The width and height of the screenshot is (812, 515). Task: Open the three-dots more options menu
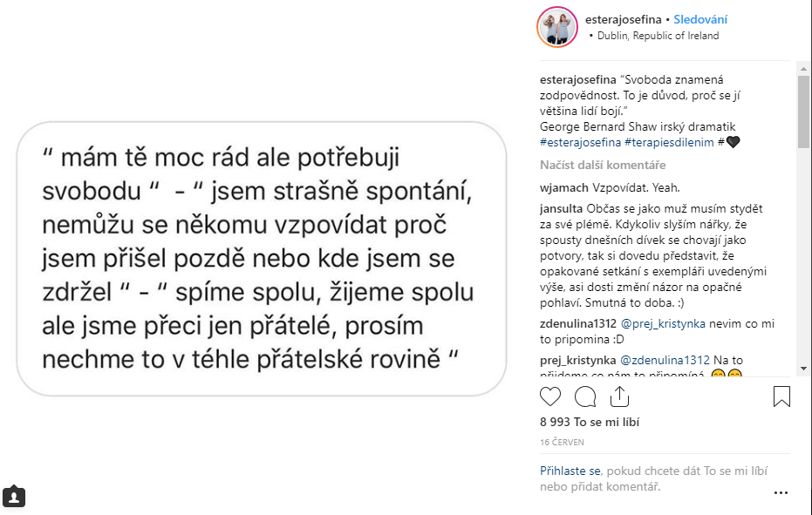coord(781,493)
